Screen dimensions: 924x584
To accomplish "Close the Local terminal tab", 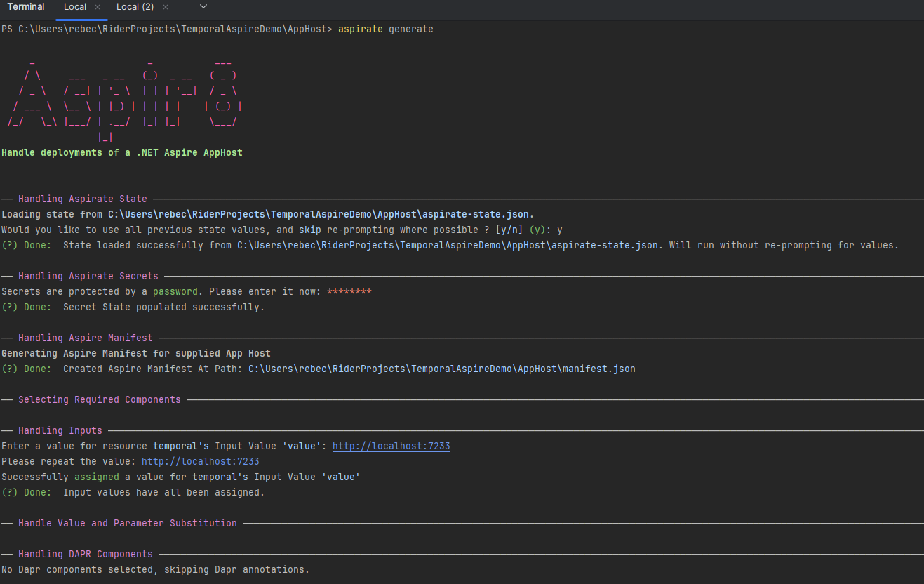I will click(x=98, y=7).
